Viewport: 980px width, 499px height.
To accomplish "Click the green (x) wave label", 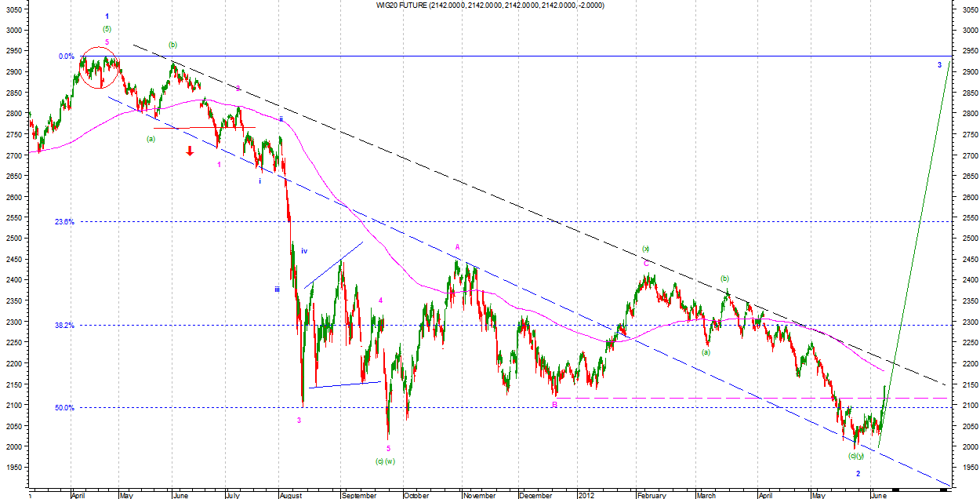I will 646,249.
